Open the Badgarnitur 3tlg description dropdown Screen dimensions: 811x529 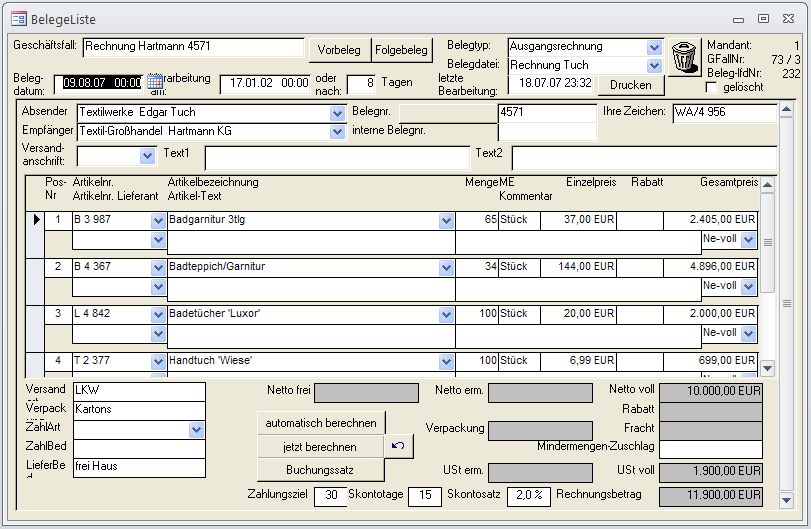tap(446, 221)
